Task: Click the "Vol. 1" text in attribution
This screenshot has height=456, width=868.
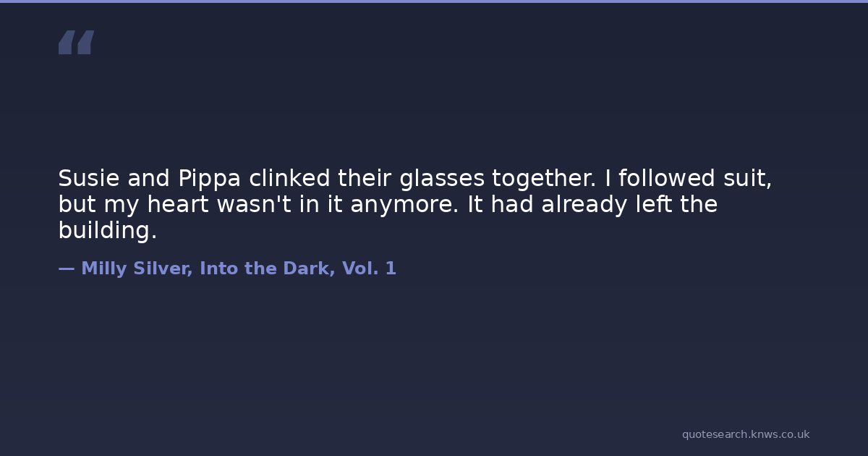Action: 369,269
